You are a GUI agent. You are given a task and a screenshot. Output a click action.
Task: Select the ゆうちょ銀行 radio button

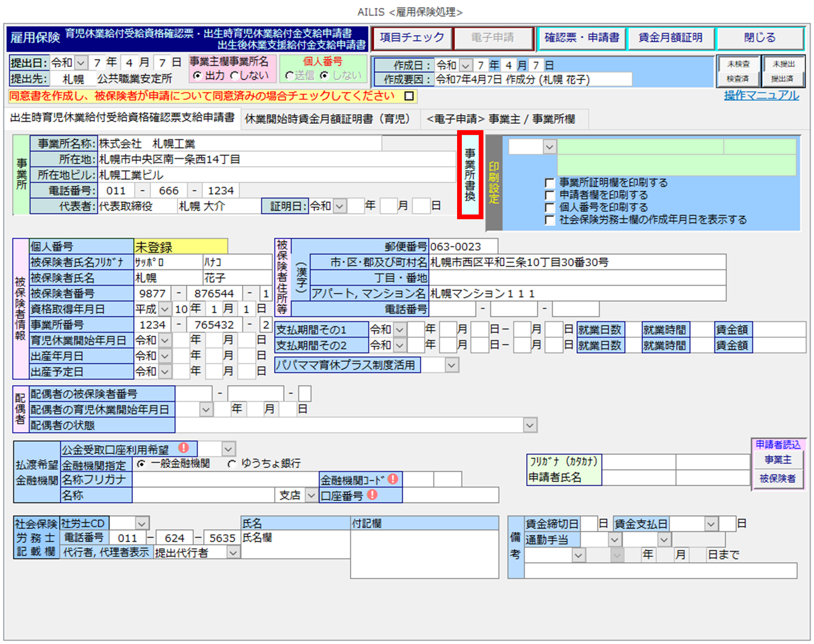pyautogui.click(x=232, y=464)
